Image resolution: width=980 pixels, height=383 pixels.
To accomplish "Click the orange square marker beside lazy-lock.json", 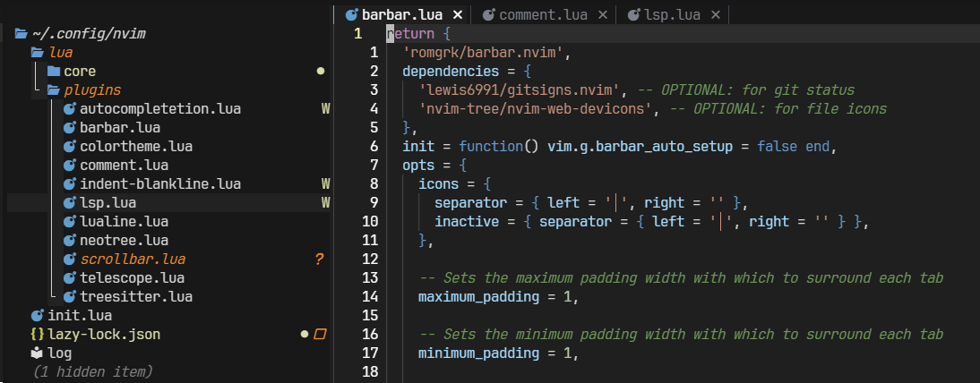I will pyautogui.click(x=320, y=335).
